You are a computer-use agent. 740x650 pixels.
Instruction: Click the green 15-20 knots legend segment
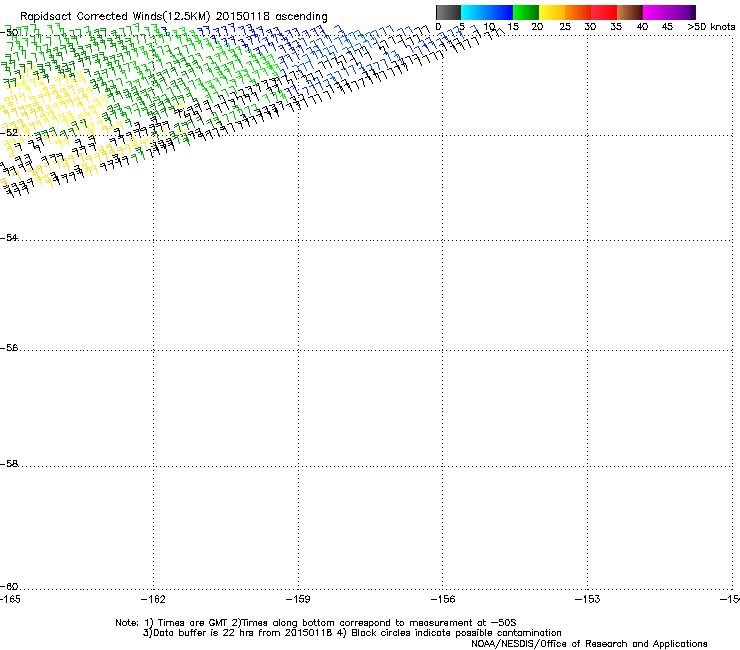526,12
